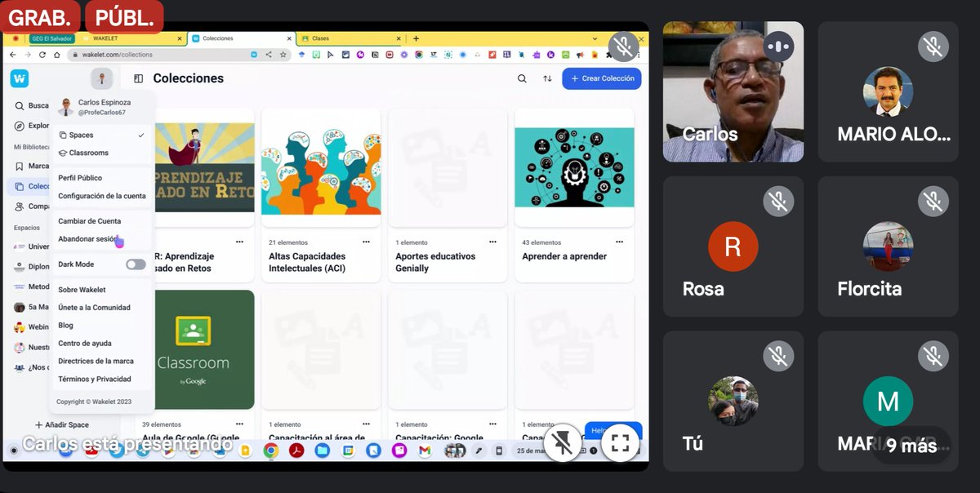The image size is (980, 493).
Task: Select the Tú self-view tile
Action: (733, 401)
